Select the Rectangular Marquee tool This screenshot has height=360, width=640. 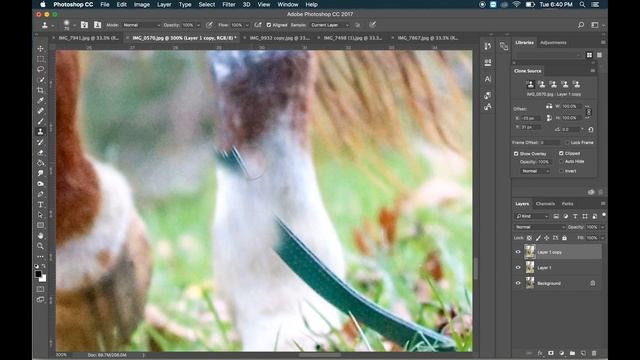[x=40, y=59]
